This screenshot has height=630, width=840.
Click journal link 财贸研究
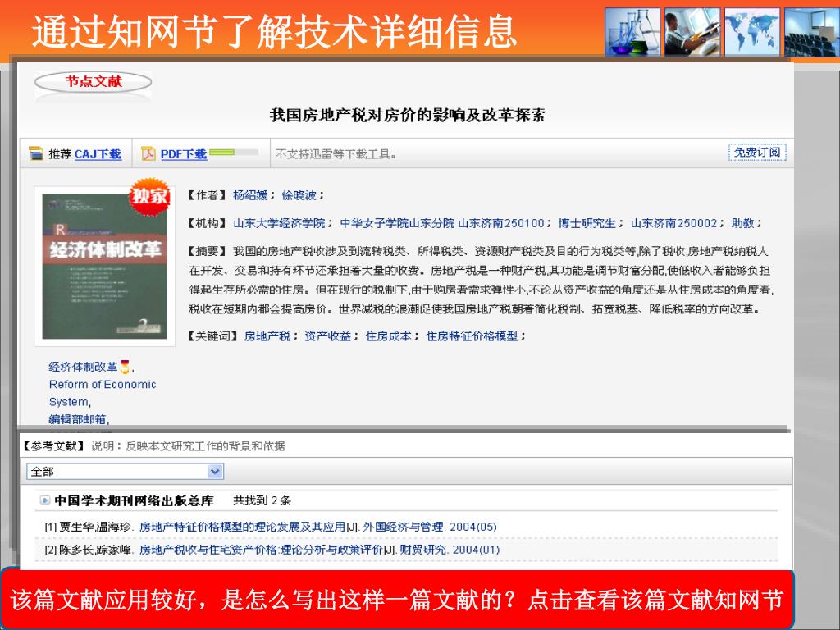pyautogui.click(x=422, y=550)
